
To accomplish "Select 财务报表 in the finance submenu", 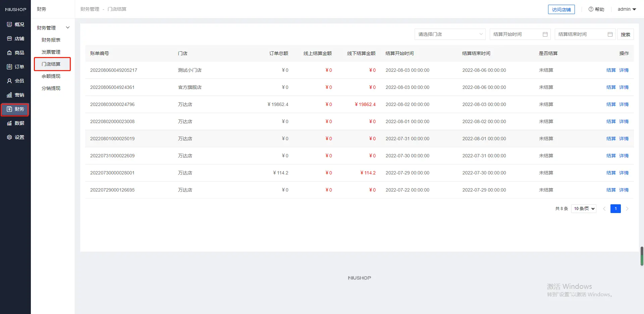I will [x=51, y=40].
